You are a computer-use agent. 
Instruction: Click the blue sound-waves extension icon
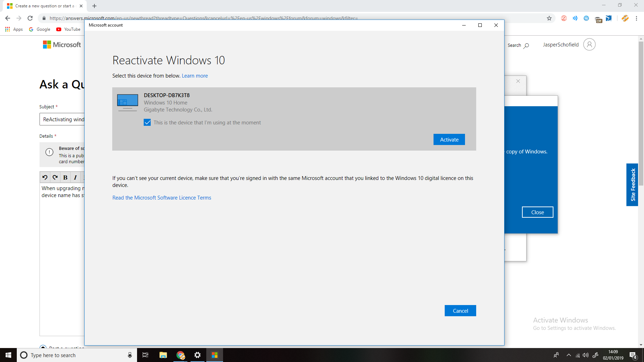pyautogui.click(x=575, y=18)
